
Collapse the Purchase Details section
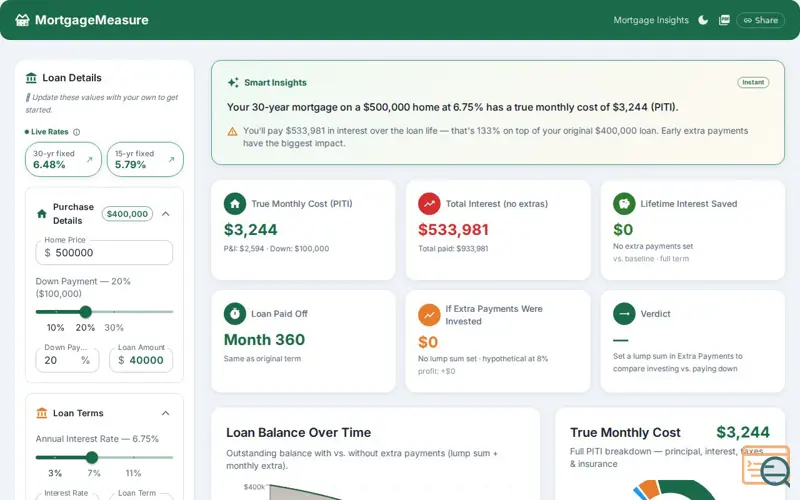[x=166, y=214]
